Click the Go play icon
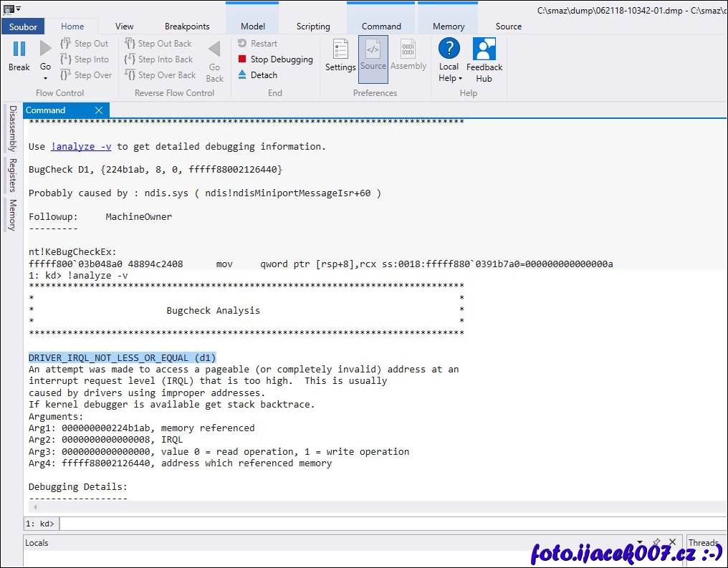 click(x=45, y=49)
